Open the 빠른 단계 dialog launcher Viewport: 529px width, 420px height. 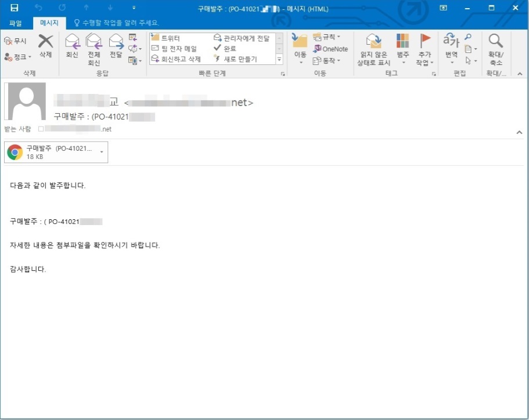[x=283, y=74]
